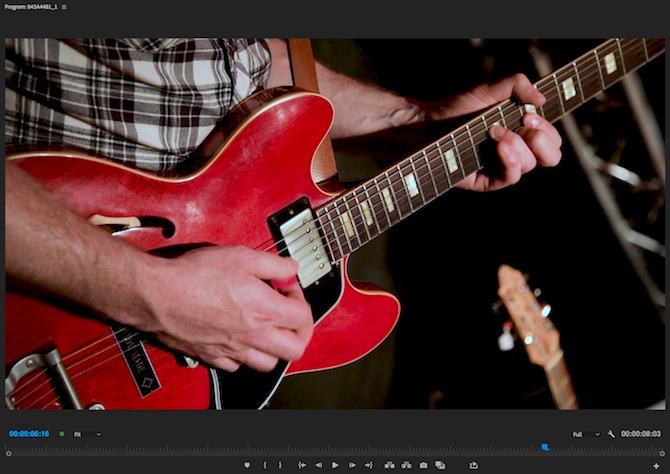
Task: Toggle the Comparison View icon
Action: pos(440,465)
